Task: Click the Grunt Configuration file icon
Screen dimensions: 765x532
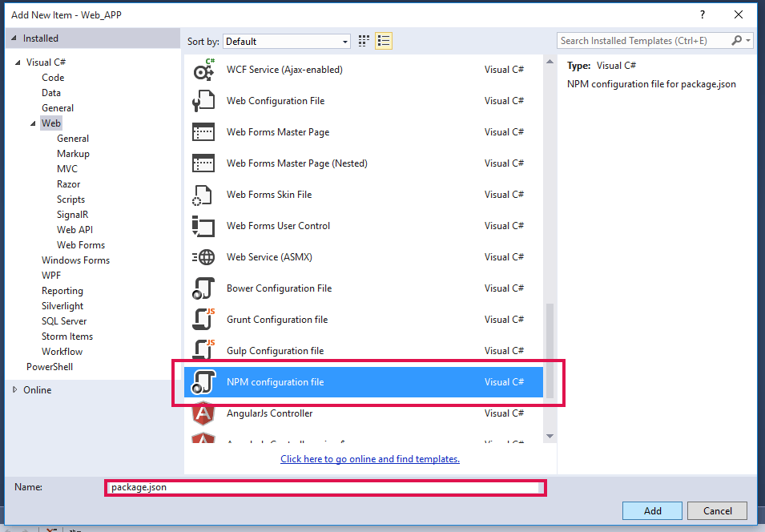Action: (x=203, y=320)
